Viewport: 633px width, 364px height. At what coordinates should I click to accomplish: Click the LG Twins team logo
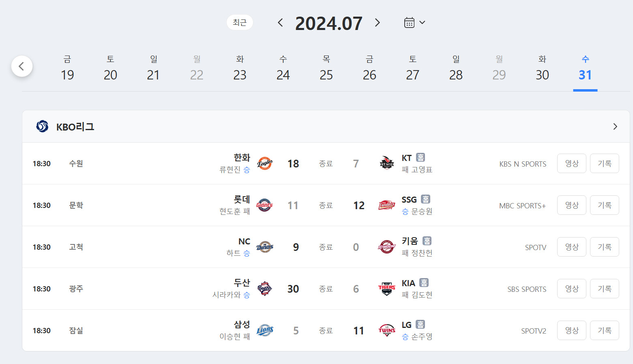tap(386, 330)
